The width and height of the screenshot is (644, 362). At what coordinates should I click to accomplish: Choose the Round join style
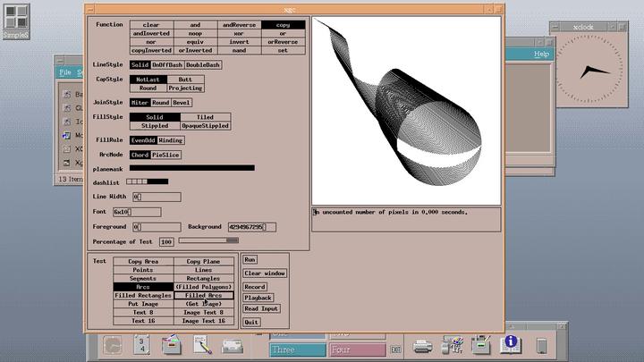pos(160,103)
